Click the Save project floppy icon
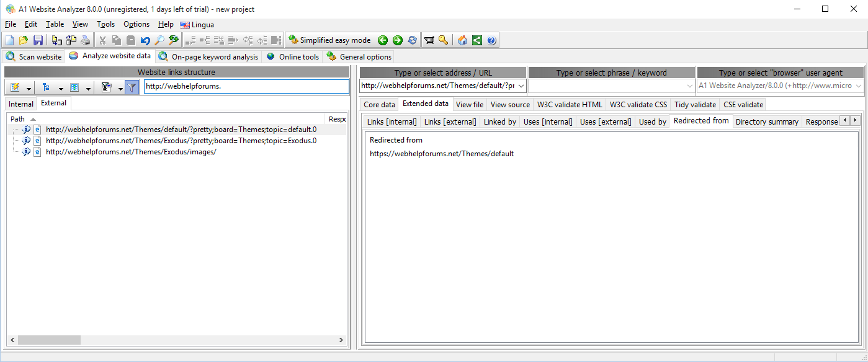Viewport: 868px width, 362px height. pos(38,40)
